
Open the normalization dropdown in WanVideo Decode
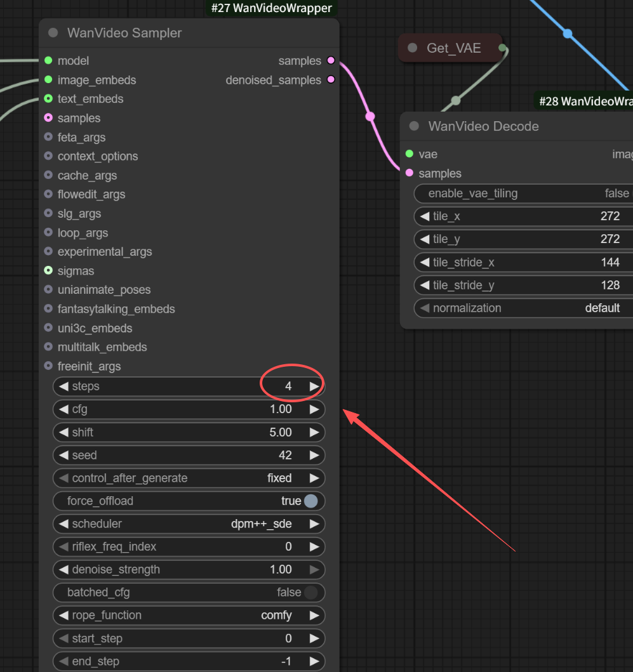tap(523, 308)
